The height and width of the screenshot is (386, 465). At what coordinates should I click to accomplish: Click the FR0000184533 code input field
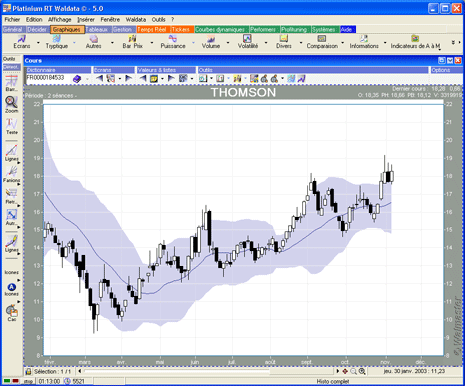pyautogui.click(x=48, y=78)
